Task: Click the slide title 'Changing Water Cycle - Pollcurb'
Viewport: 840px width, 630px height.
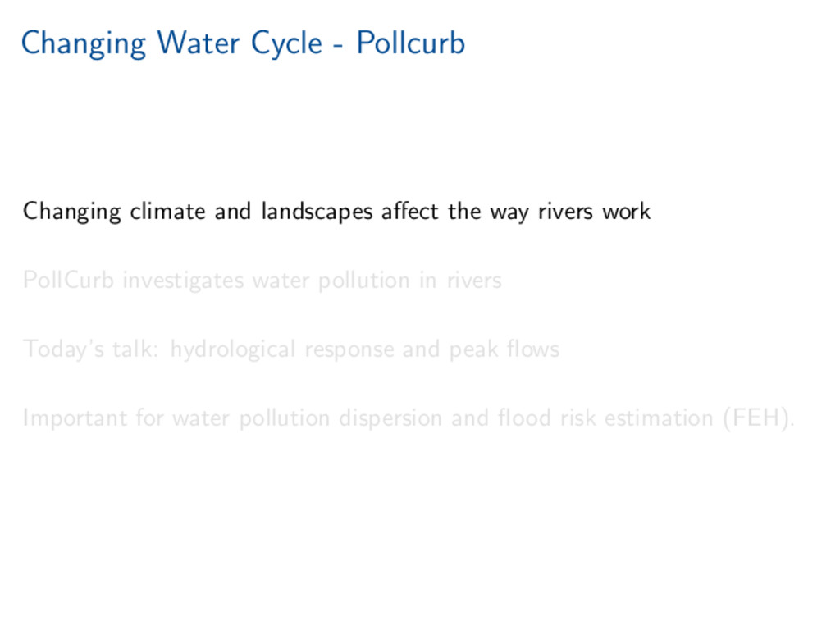Action: 243,43
